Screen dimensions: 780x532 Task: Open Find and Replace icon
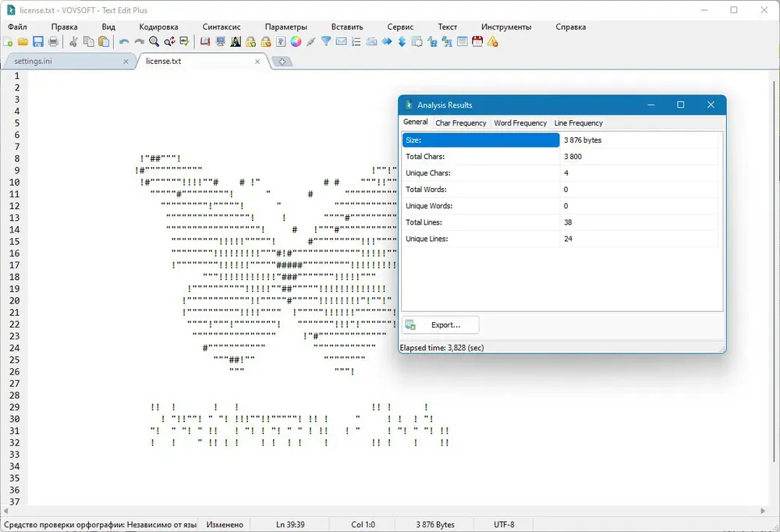tap(169, 42)
